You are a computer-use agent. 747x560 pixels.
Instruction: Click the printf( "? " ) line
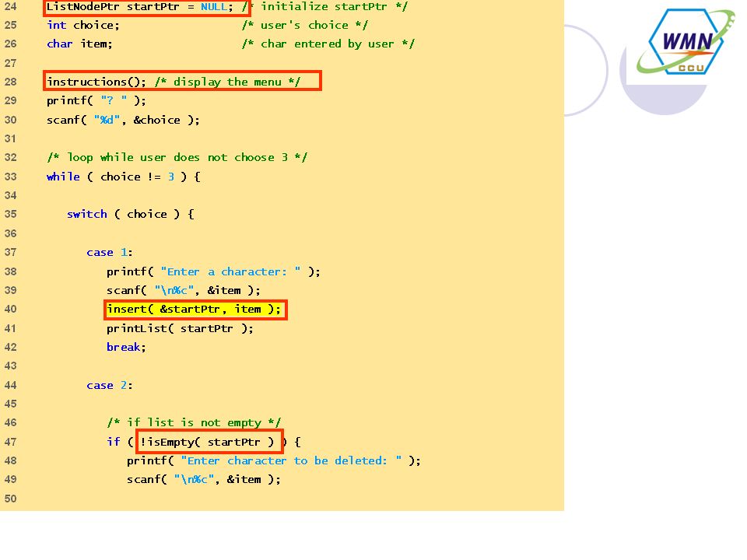coord(96,100)
